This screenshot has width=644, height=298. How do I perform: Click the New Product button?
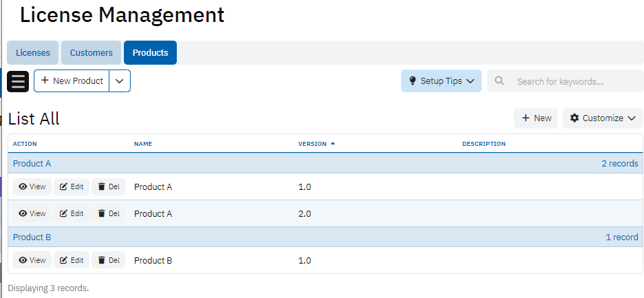pyautogui.click(x=72, y=81)
